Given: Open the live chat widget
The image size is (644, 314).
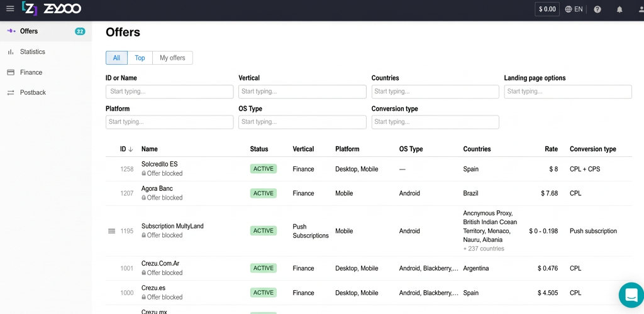Looking at the screenshot, I should pyautogui.click(x=631, y=295).
